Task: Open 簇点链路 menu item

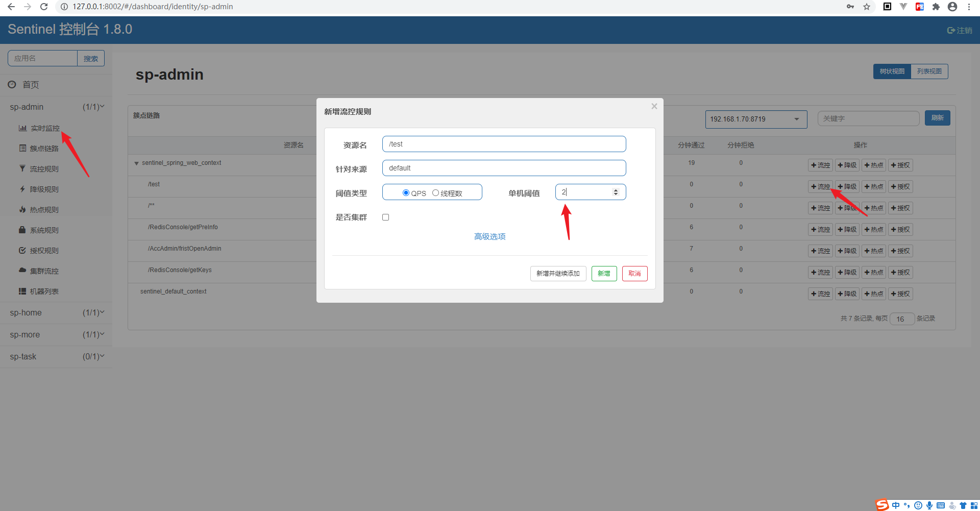Action: tap(39, 149)
